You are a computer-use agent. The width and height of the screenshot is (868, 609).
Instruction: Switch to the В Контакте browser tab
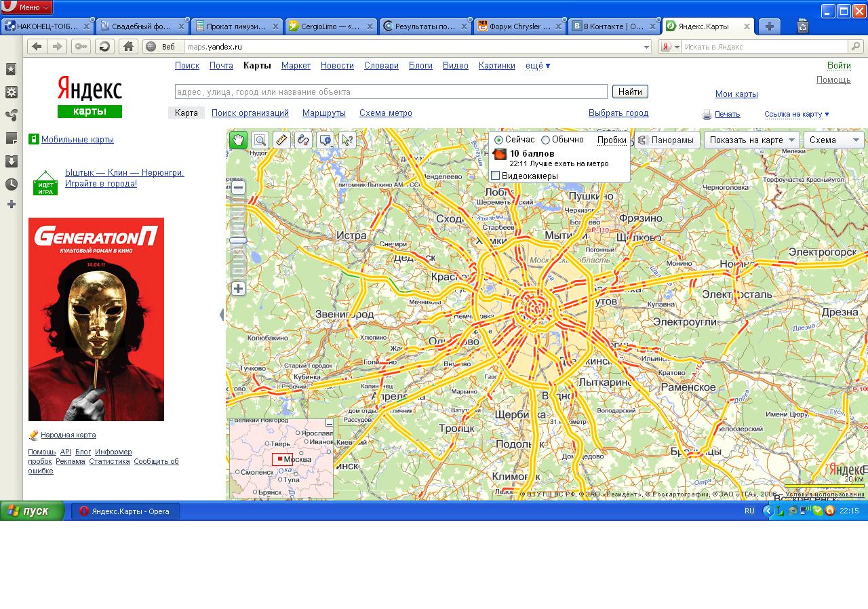(x=614, y=26)
